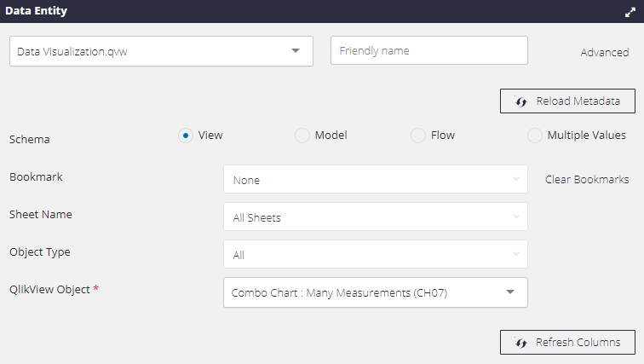Open the Bookmark dropdown showing None
Image resolution: width=644 pixels, height=364 pixels.
pyautogui.click(x=376, y=179)
